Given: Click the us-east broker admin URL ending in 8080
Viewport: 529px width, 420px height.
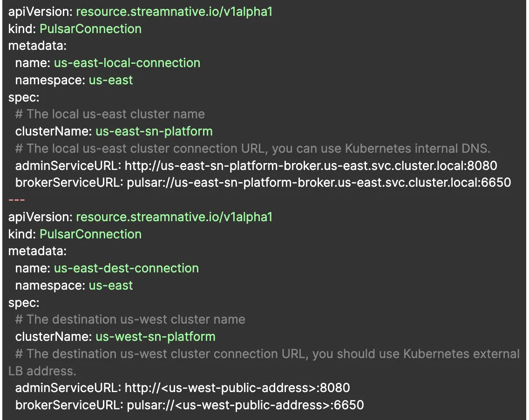Looking at the screenshot, I should pos(311,166).
